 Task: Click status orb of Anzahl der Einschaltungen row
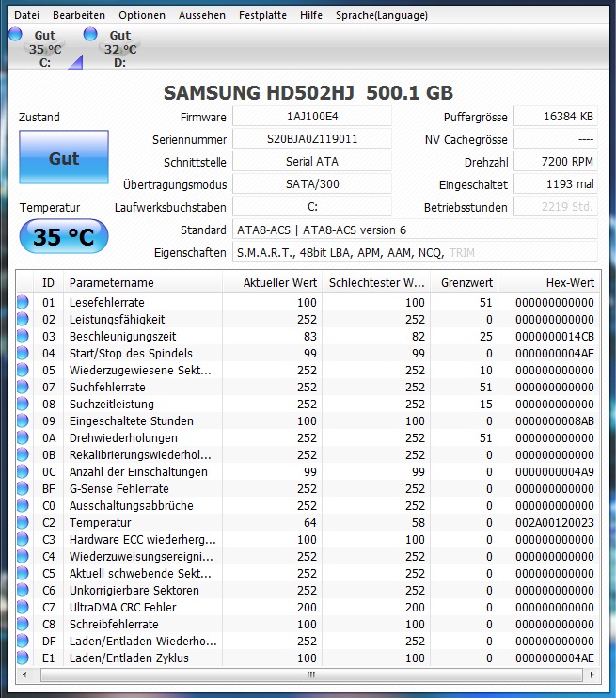click(23, 471)
